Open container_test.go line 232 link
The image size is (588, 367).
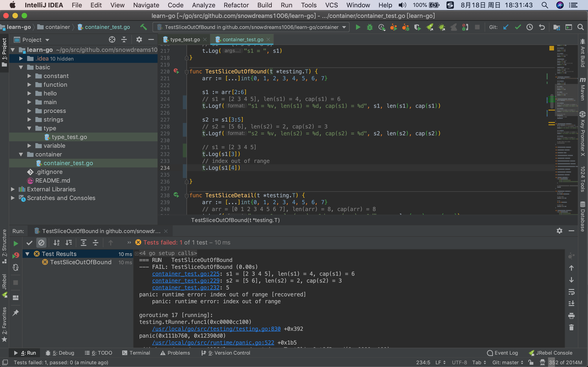click(186, 287)
